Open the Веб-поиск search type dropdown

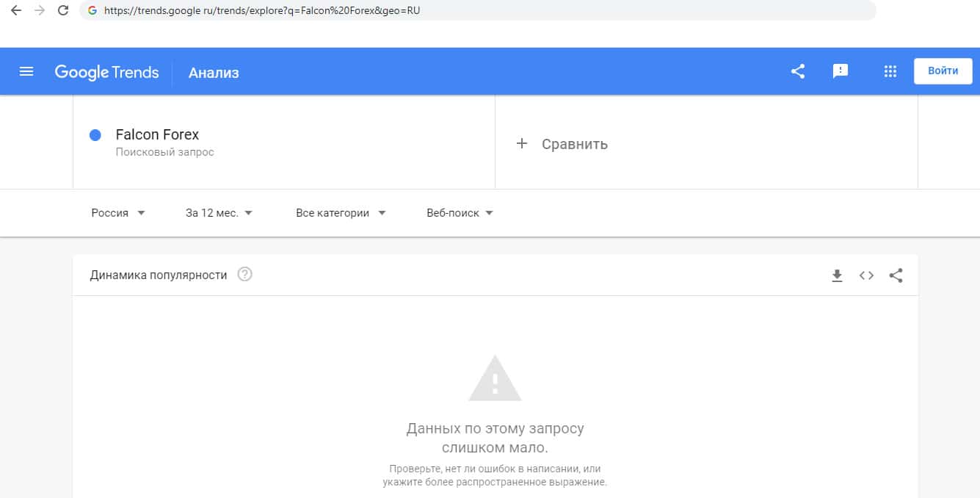(x=460, y=213)
